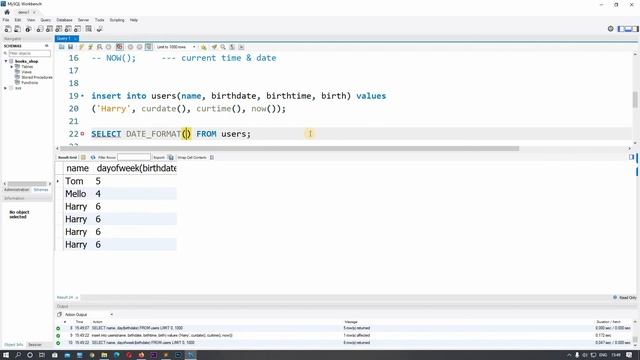This screenshot has height=360, width=640.
Task: Save query as snippet star icon
Action: tap(204, 47)
